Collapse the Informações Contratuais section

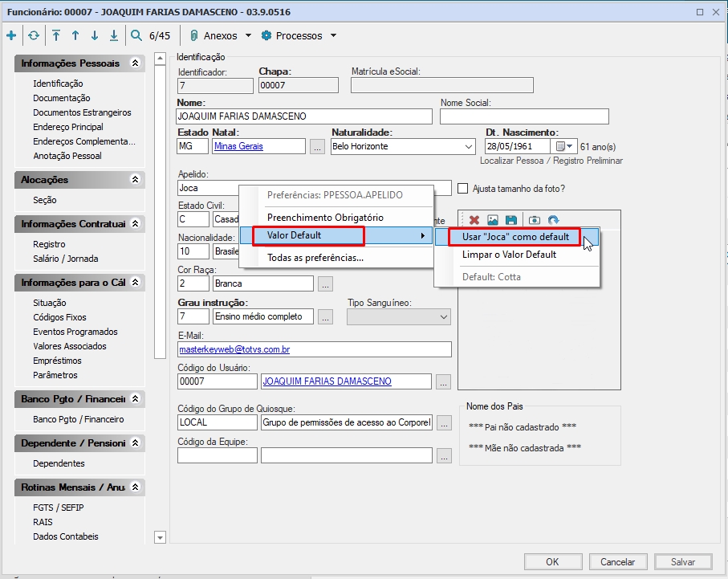pyautogui.click(x=135, y=223)
